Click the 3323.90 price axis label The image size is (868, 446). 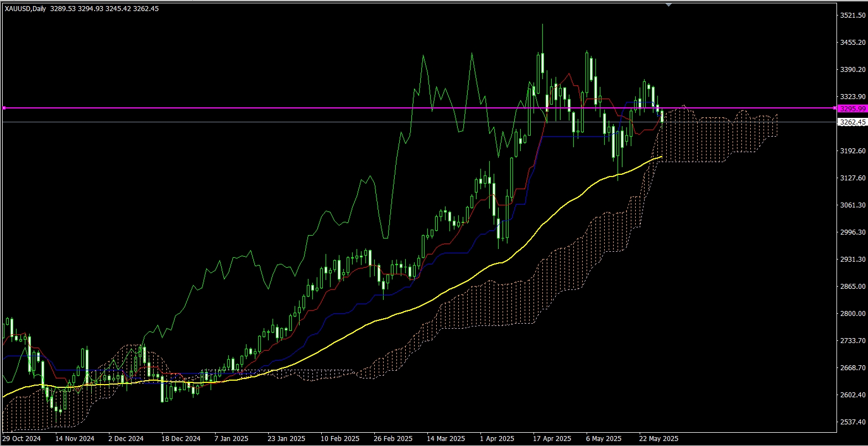click(853, 97)
